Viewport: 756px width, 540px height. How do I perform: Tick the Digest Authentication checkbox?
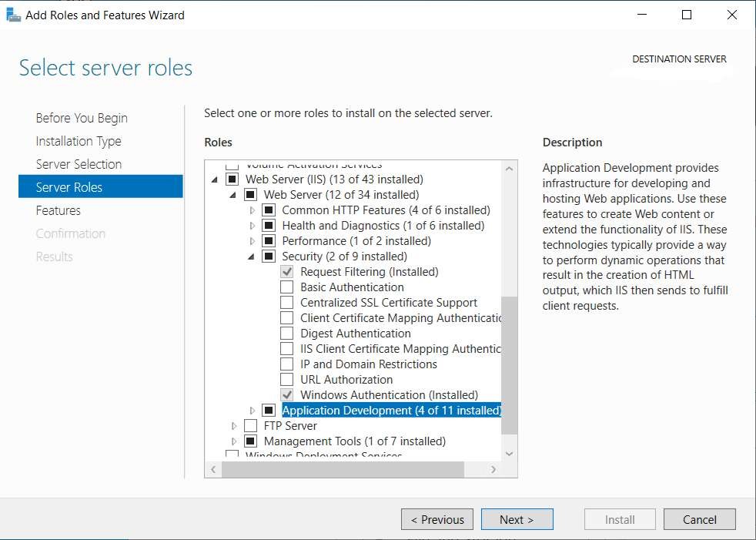coord(287,334)
